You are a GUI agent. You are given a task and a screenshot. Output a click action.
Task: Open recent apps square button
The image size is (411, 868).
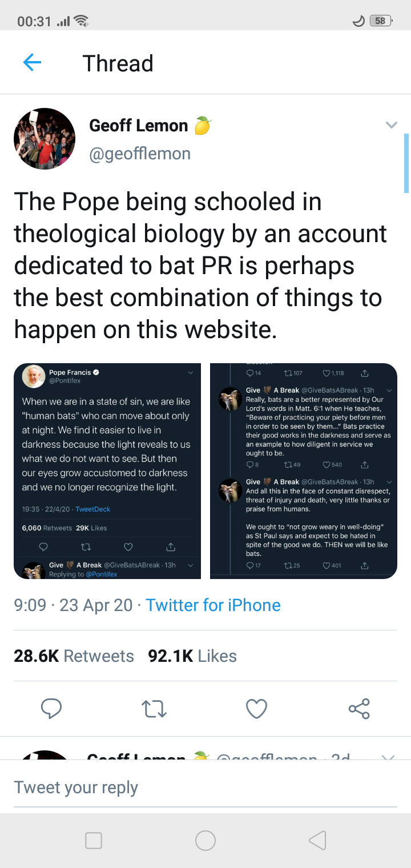pyautogui.click(x=94, y=840)
